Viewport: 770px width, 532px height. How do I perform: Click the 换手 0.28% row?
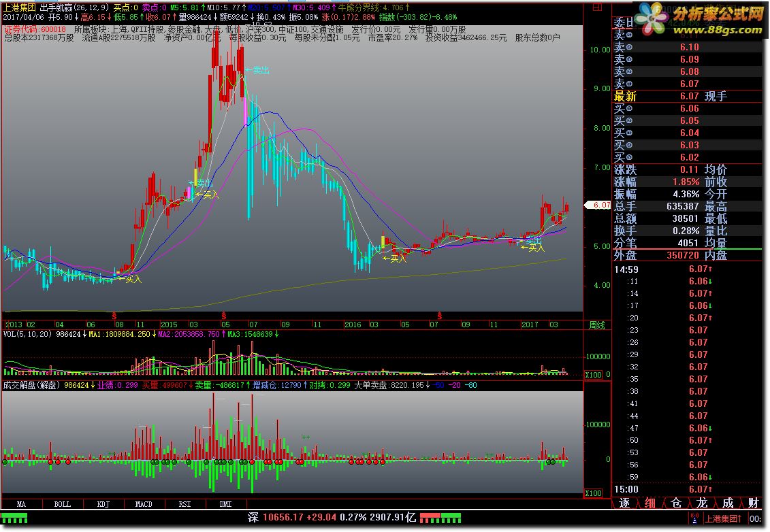(687, 231)
